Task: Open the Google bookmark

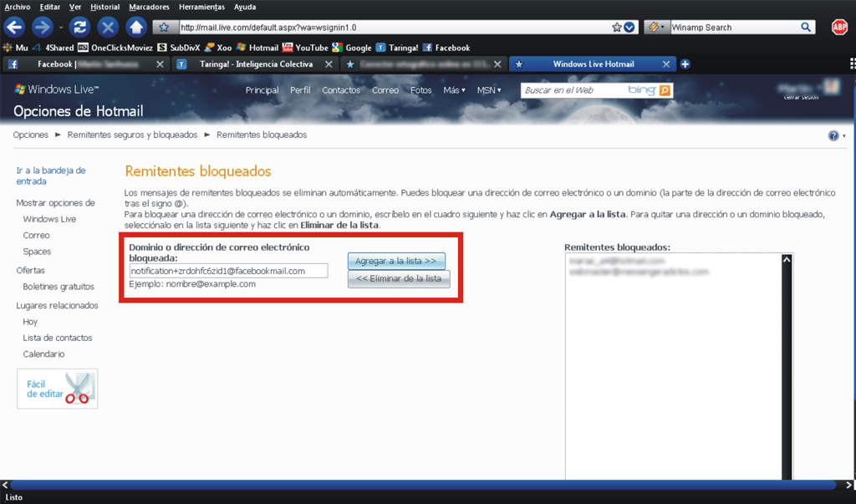Action: pyautogui.click(x=352, y=48)
